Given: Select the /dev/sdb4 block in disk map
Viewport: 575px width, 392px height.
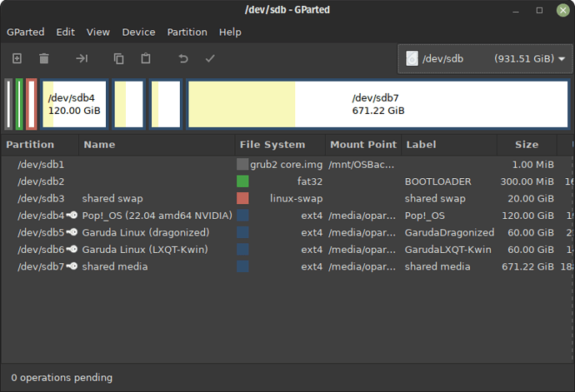Looking at the screenshot, I should pos(74,104).
